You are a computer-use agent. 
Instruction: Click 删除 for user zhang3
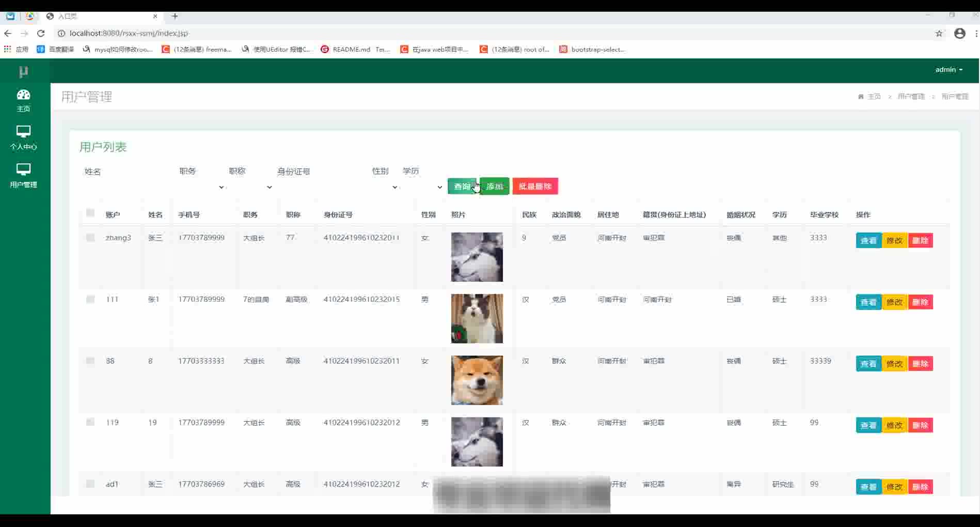pyautogui.click(x=920, y=240)
